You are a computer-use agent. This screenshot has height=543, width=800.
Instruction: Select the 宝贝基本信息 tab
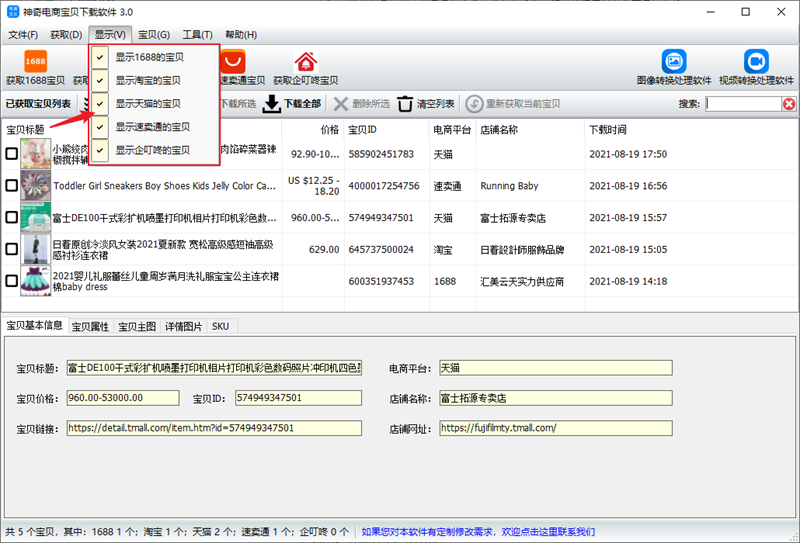point(34,325)
